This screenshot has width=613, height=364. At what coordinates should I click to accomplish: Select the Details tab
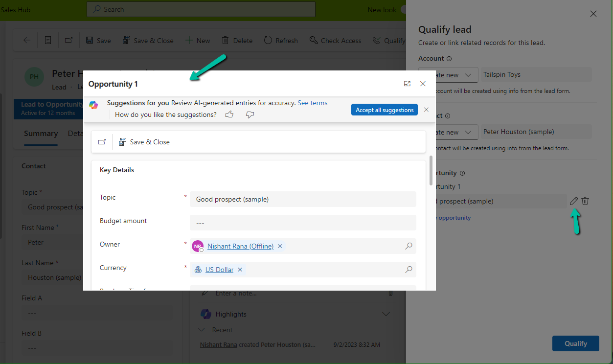(76, 133)
